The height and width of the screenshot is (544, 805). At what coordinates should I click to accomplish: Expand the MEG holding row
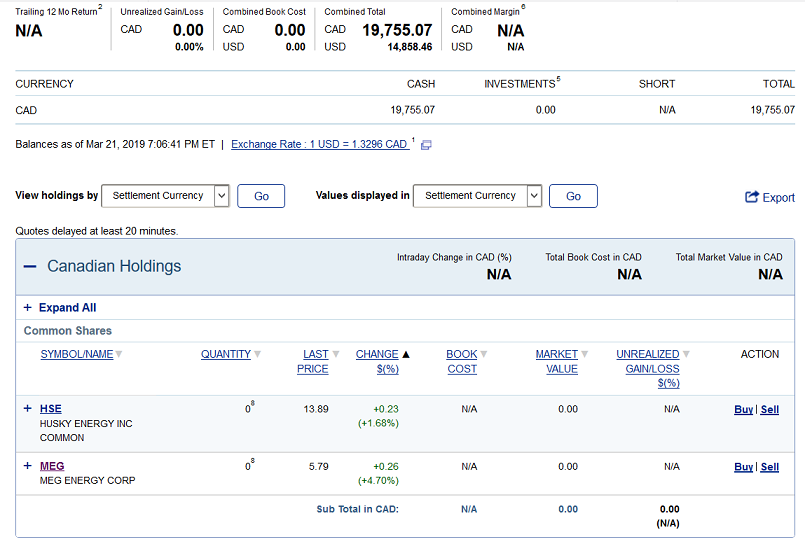(x=27, y=466)
